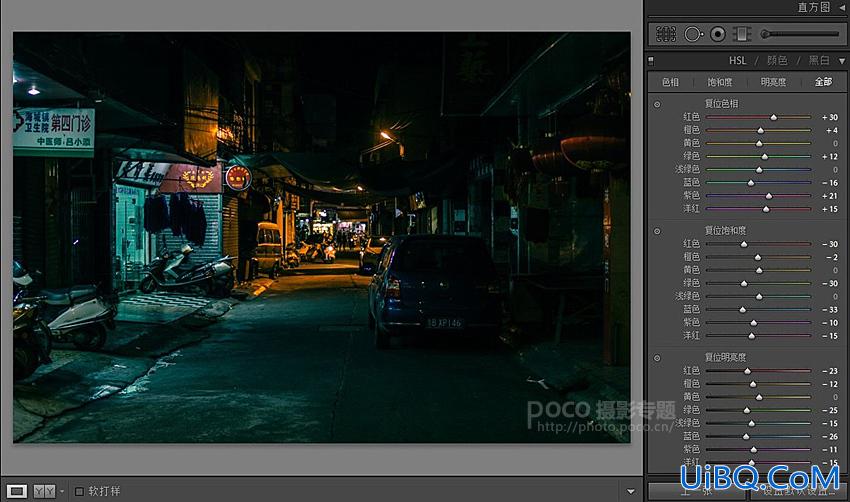Adjust the hue 橙色 slider
Image resolution: width=850 pixels, height=502 pixels.
(x=761, y=130)
